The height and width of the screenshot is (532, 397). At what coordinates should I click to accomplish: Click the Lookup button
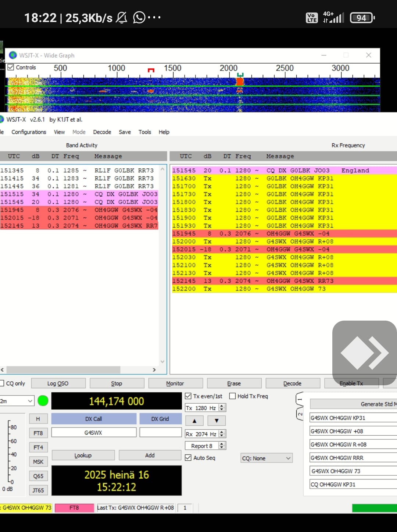[x=83, y=455]
